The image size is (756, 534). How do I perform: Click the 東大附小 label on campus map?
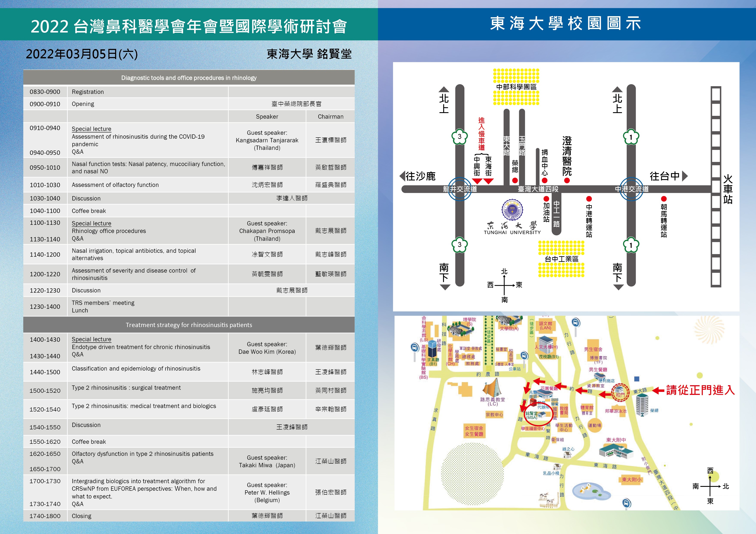pos(631,479)
